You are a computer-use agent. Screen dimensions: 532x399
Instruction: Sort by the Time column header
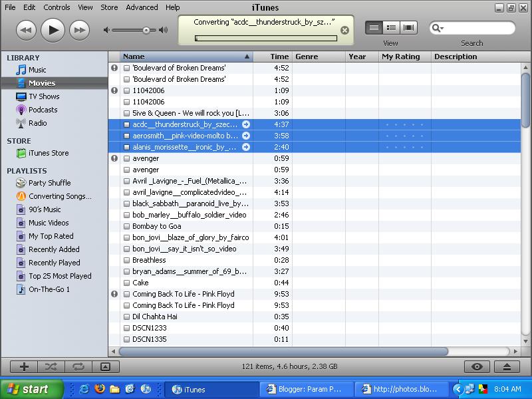[x=273, y=57]
